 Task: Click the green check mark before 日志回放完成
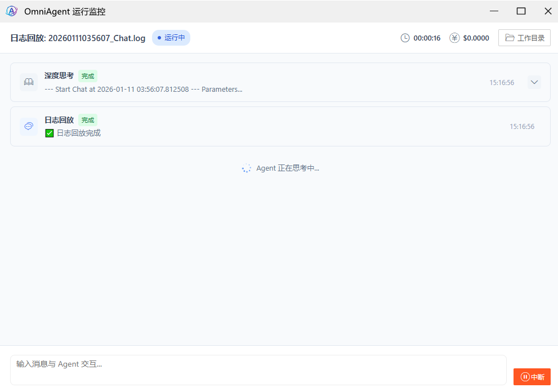pyautogui.click(x=50, y=133)
